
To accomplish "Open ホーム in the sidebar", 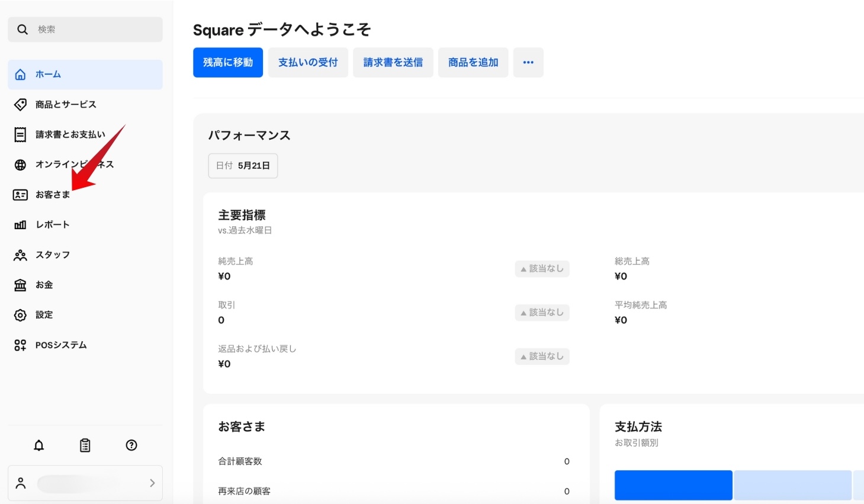I will [85, 75].
